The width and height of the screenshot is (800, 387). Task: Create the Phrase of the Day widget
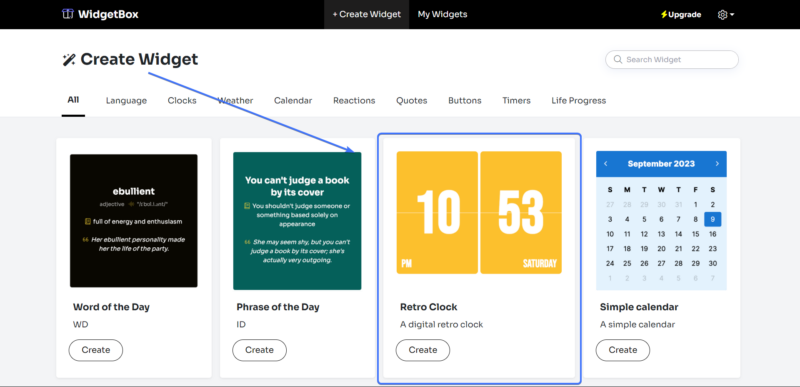pos(259,350)
